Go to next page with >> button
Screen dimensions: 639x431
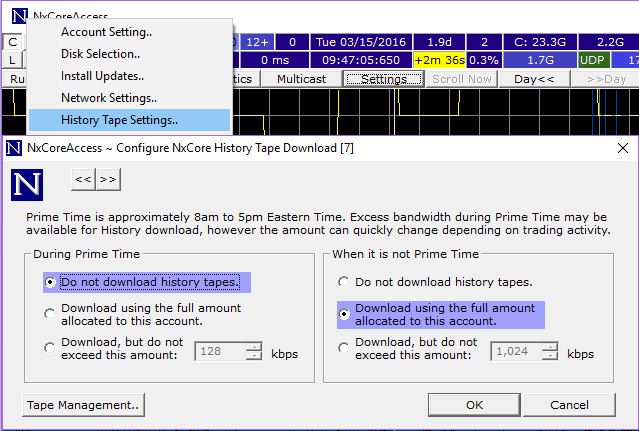pos(108,179)
